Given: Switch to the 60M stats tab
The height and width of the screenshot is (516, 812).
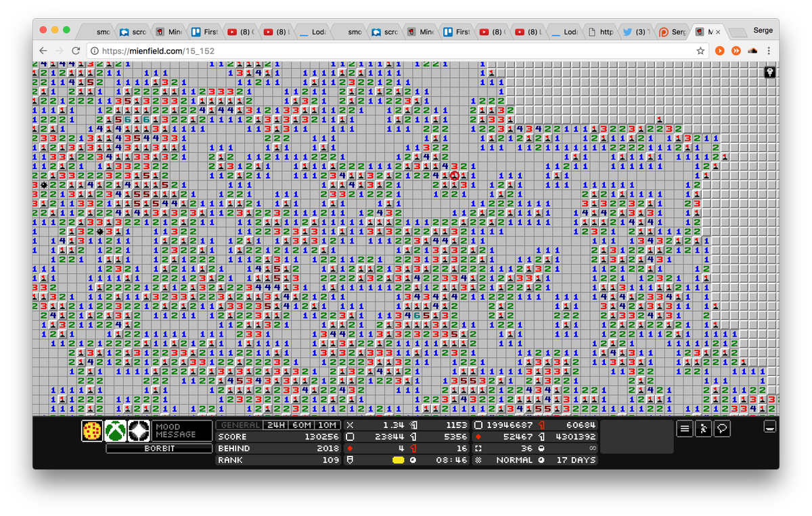Looking at the screenshot, I should pos(302,425).
